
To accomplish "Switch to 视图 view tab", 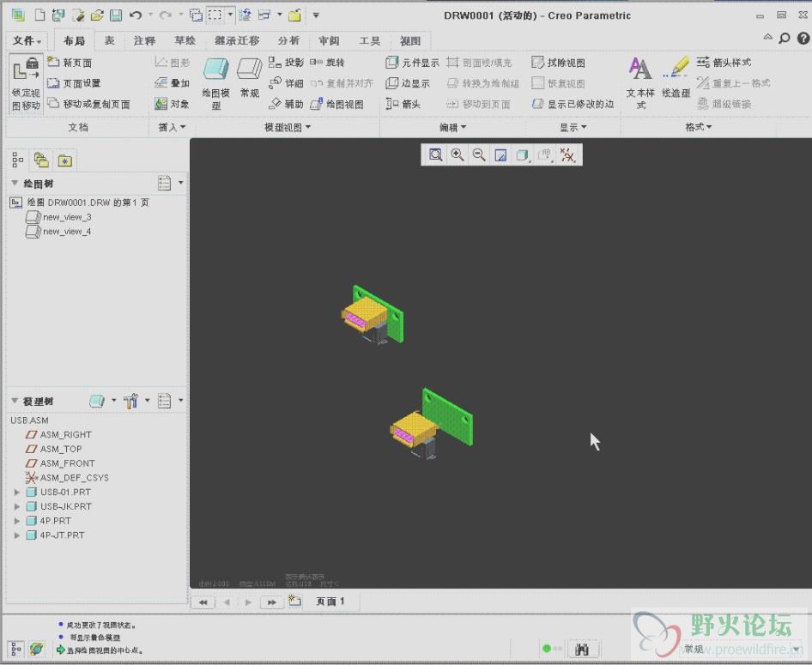I will click(410, 40).
